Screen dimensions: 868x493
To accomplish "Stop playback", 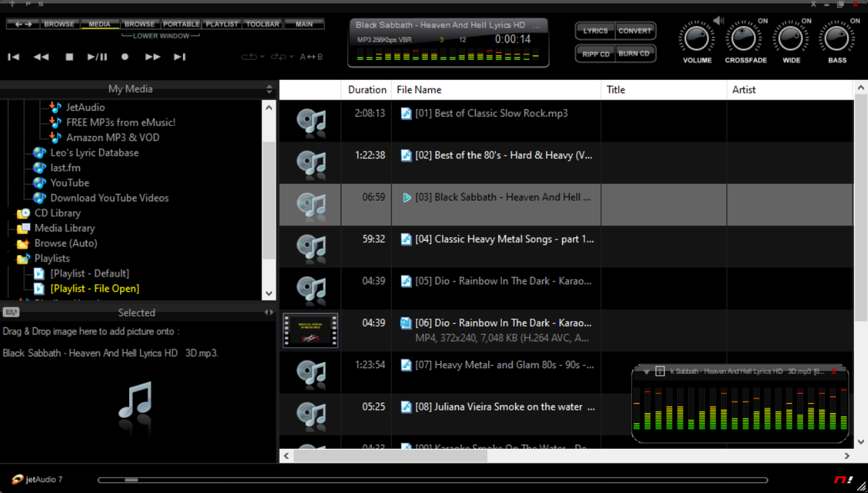I will [x=69, y=57].
